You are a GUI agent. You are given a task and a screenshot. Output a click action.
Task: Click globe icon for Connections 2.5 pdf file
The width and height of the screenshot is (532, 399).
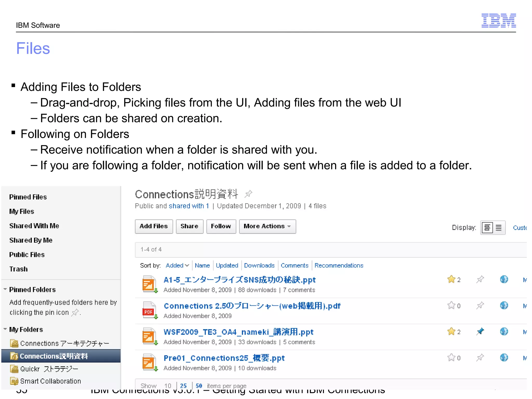click(504, 305)
